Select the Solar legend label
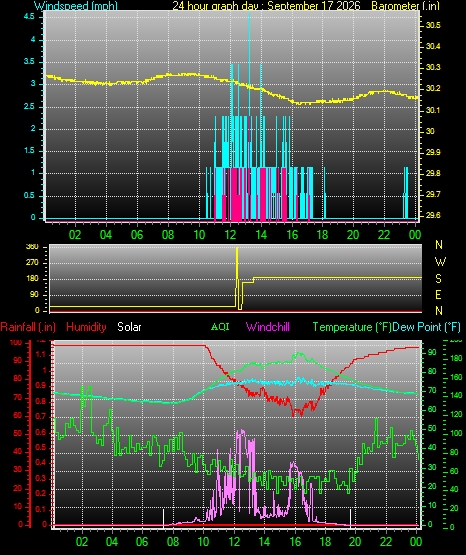466x555 pixels. 129,327
